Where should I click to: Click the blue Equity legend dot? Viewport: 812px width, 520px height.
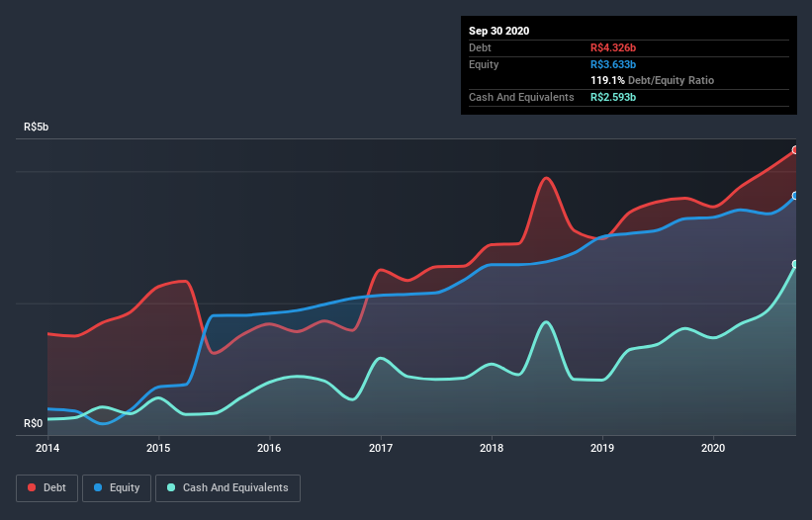click(98, 487)
